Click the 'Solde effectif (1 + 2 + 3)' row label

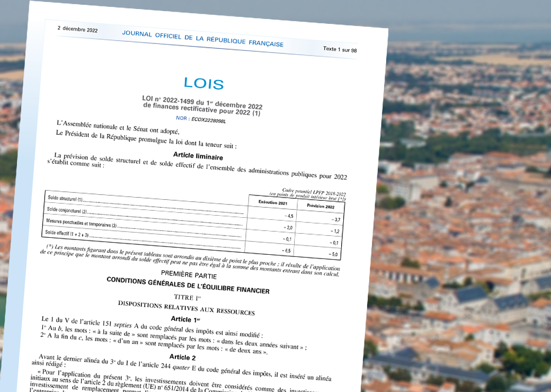coord(67,233)
